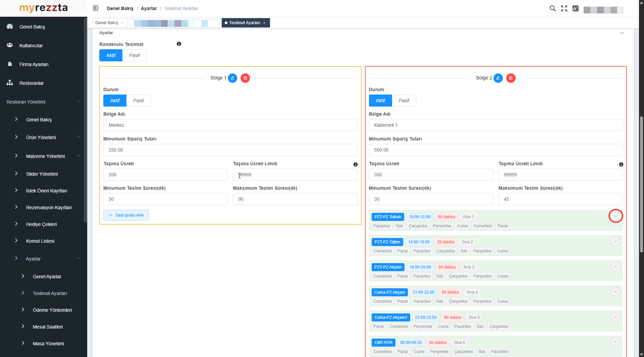Focus Bölge 1 Maksimum Teslim Süresi field
This screenshot has width=644, height=357.
click(x=295, y=199)
